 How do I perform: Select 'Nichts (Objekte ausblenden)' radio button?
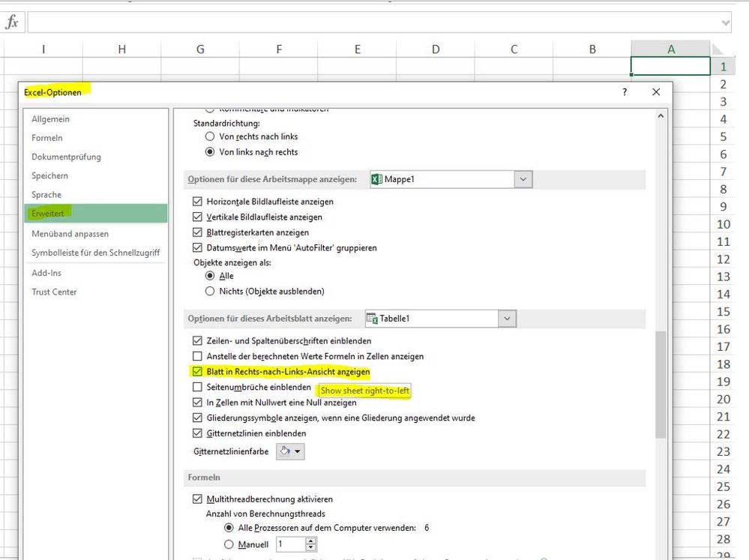click(x=210, y=291)
